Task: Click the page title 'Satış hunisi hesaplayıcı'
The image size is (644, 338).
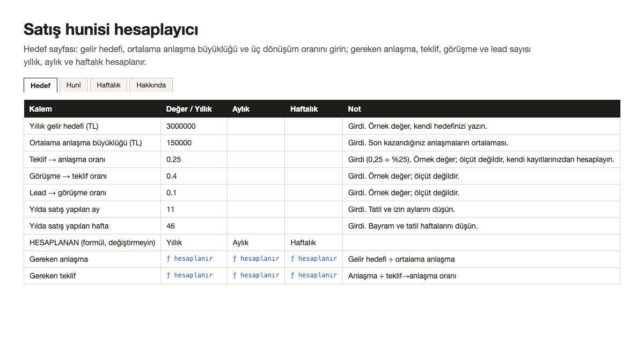Action: (111, 29)
